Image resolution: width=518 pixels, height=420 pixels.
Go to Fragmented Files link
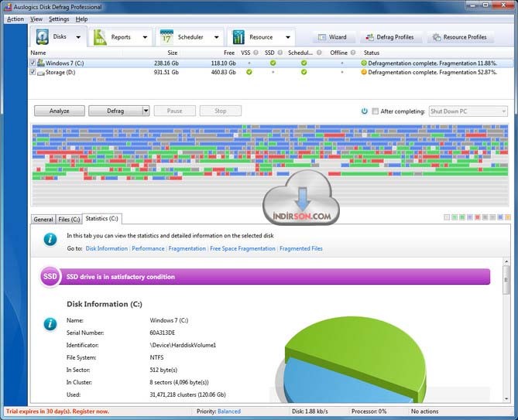click(301, 248)
